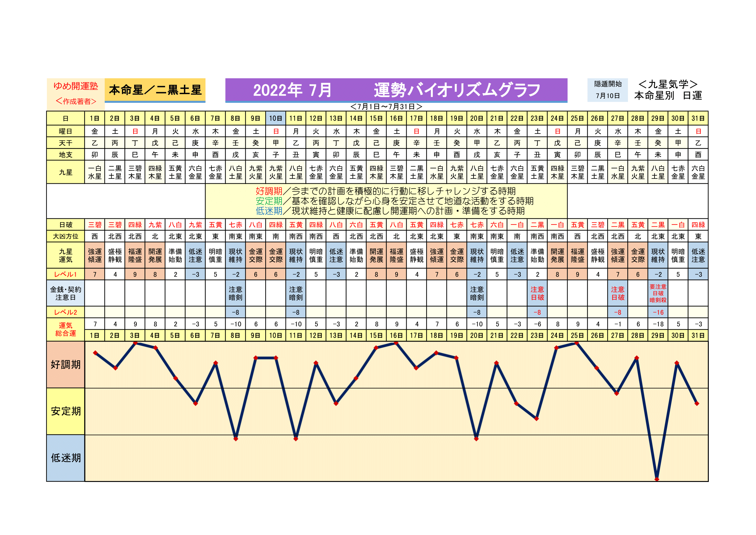
Task: Click the 好調期 row label in graph
Action: (x=66, y=364)
